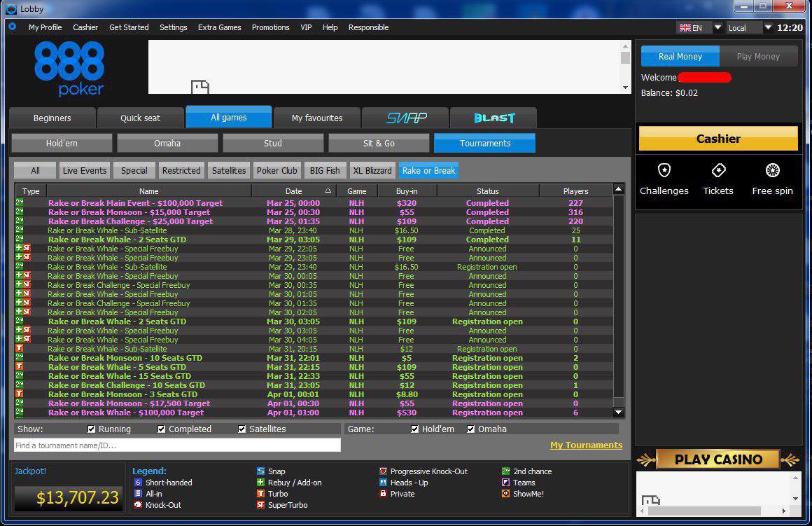
Task: Select the XL Blizzard filter
Action: [372, 170]
